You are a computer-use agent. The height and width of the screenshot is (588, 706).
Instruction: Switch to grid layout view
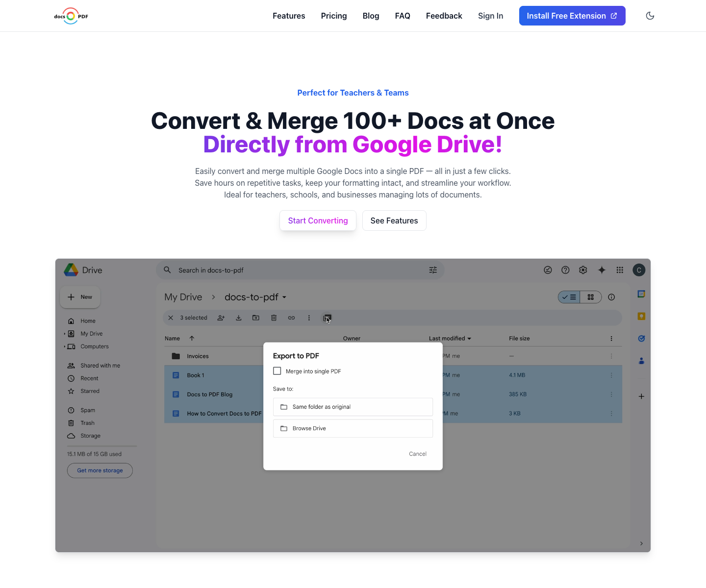591,297
